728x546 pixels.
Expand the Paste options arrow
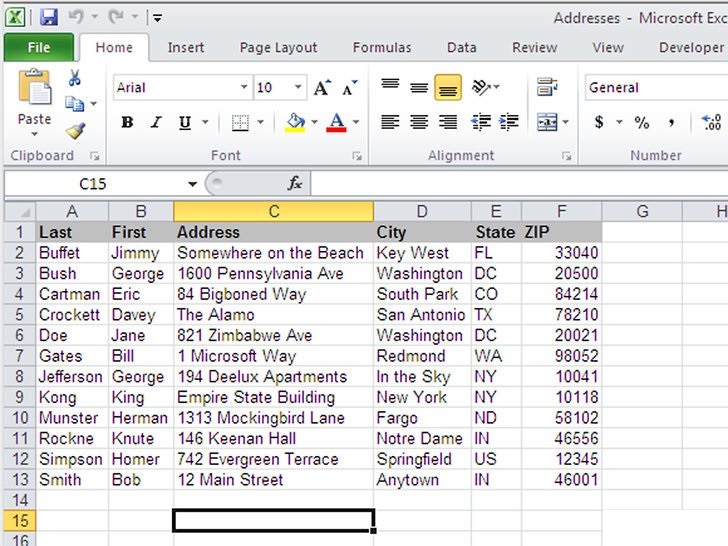[34, 134]
